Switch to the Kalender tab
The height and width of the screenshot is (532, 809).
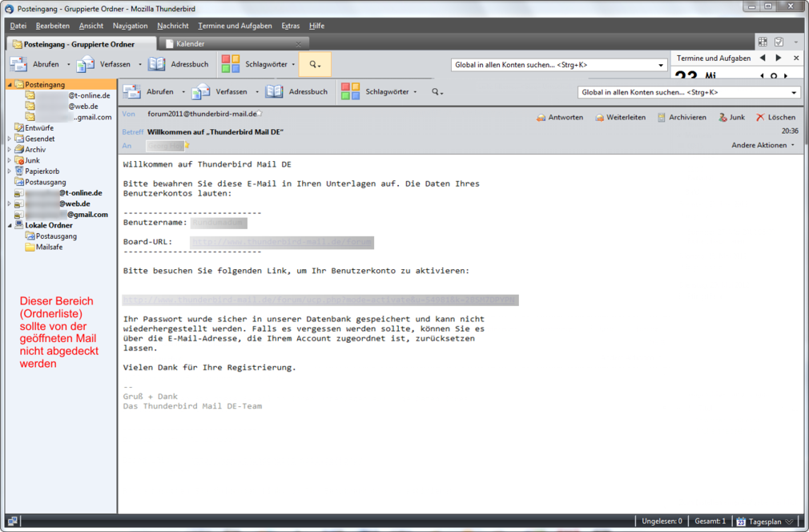(234, 44)
